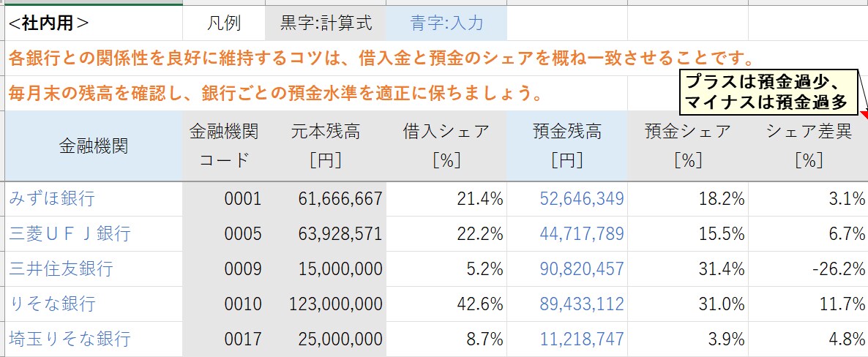
Task: Select the 11.7% share difference cell
Action: click(x=808, y=304)
